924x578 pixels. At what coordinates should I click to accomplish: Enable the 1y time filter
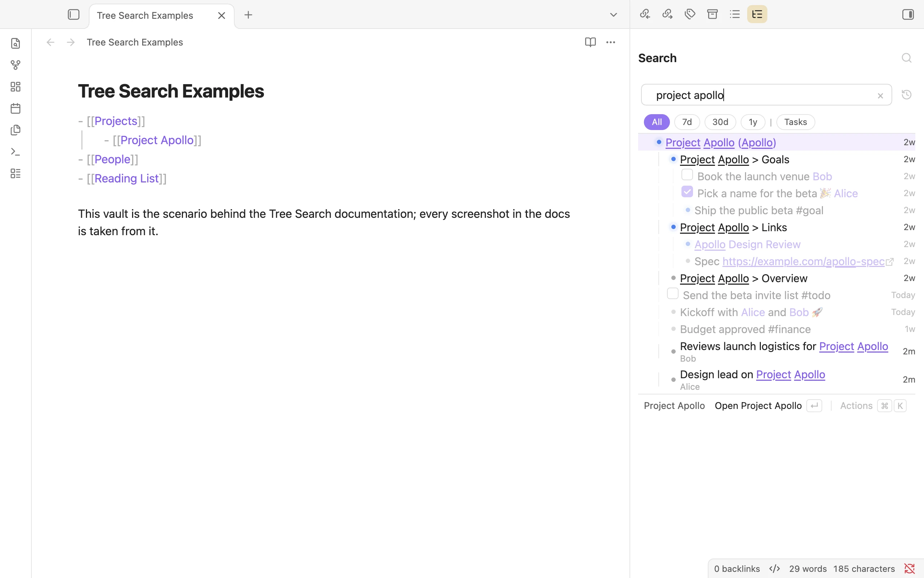tap(753, 122)
